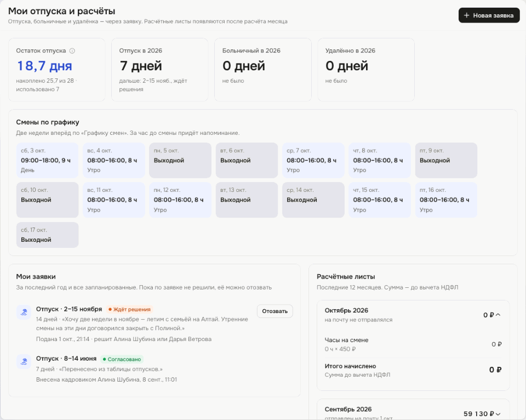This screenshot has width=526, height=420.
Task: Click the Ждёт решения status badge
Action: click(x=129, y=309)
